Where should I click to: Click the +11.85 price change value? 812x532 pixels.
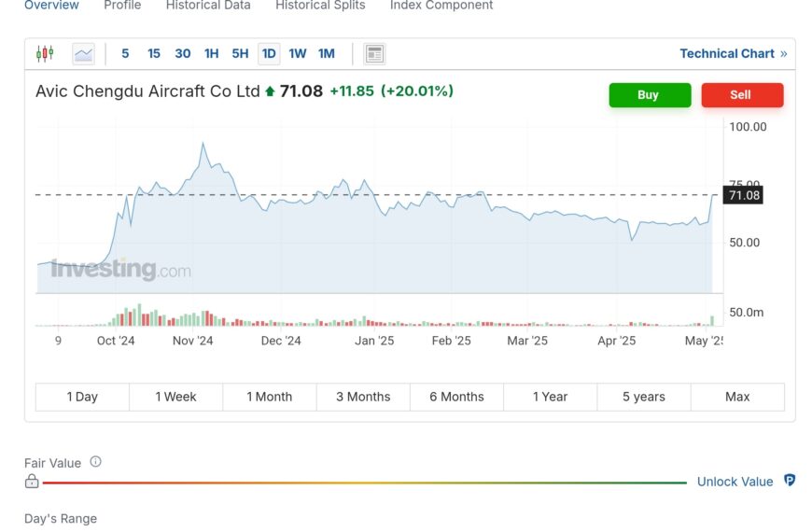[352, 91]
